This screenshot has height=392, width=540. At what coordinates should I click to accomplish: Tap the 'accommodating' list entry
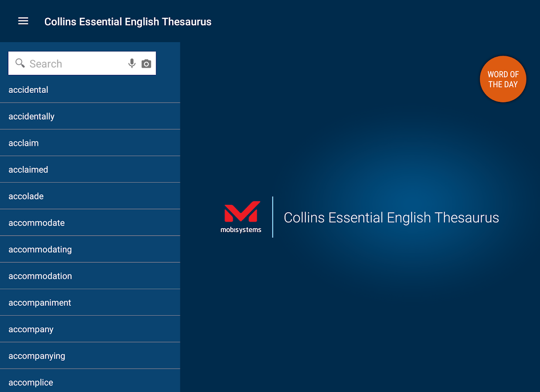pyautogui.click(x=90, y=249)
